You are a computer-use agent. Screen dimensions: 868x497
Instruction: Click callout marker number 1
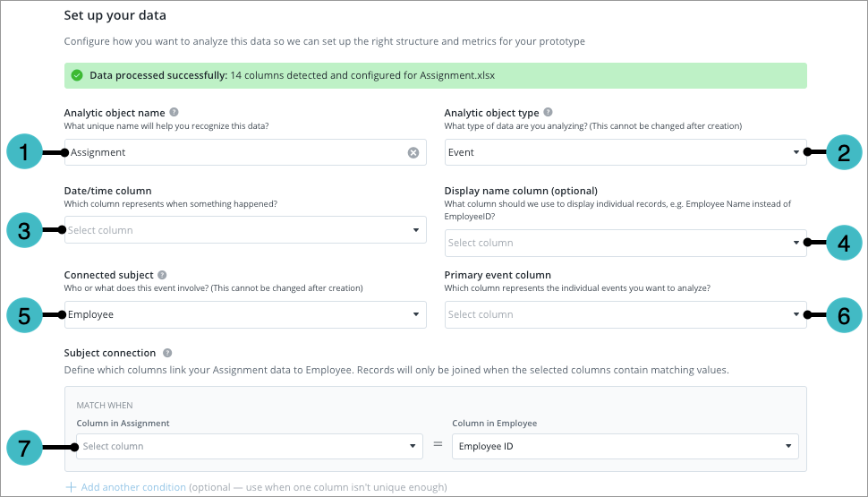coord(25,153)
